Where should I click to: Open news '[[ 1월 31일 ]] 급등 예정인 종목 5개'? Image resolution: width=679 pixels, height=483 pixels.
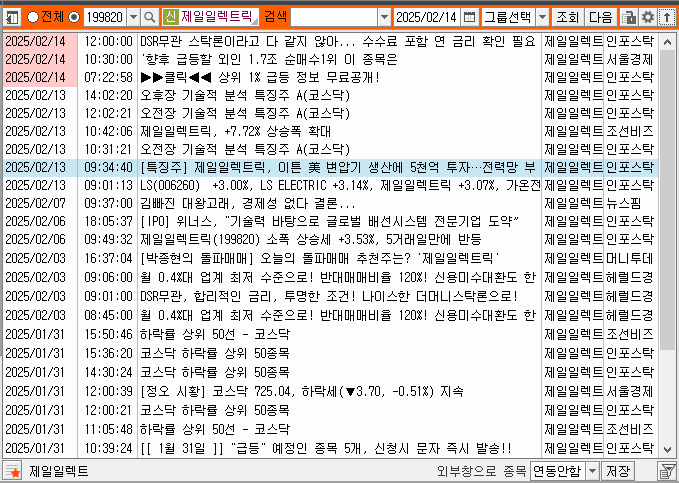(326, 448)
